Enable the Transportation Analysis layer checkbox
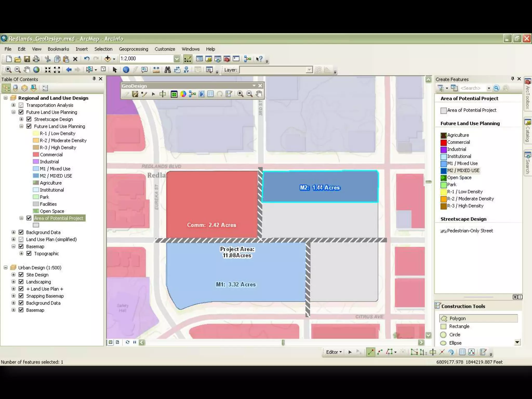Screen dimensions: 532x399 (21, 105)
